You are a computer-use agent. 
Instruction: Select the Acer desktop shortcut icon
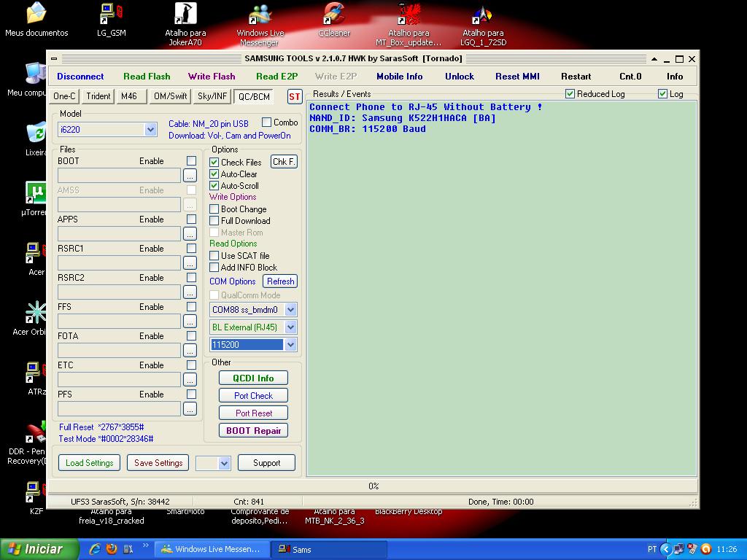36,259
